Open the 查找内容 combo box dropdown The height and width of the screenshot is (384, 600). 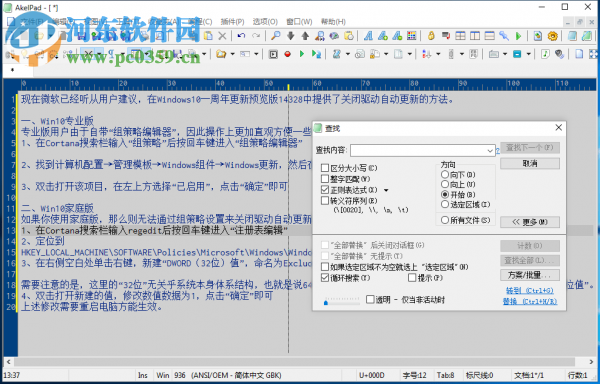490,150
